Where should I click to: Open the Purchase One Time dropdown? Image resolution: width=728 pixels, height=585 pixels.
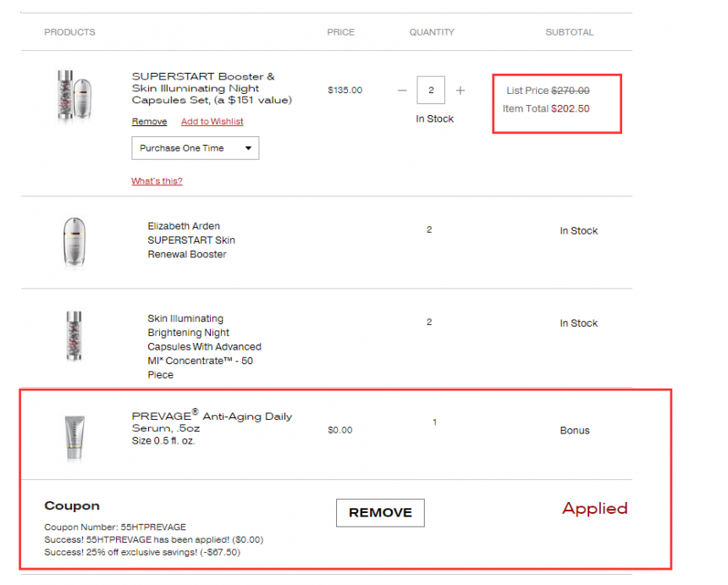click(x=195, y=148)
